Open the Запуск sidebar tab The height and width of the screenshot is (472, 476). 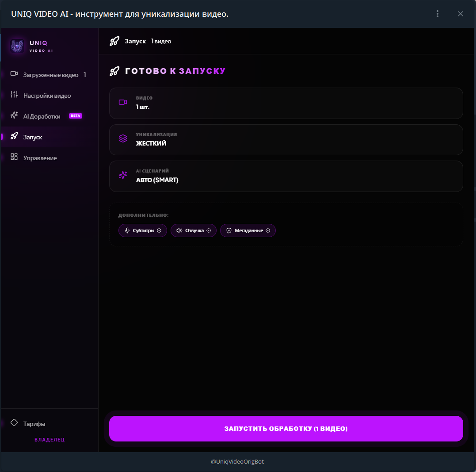33,137
